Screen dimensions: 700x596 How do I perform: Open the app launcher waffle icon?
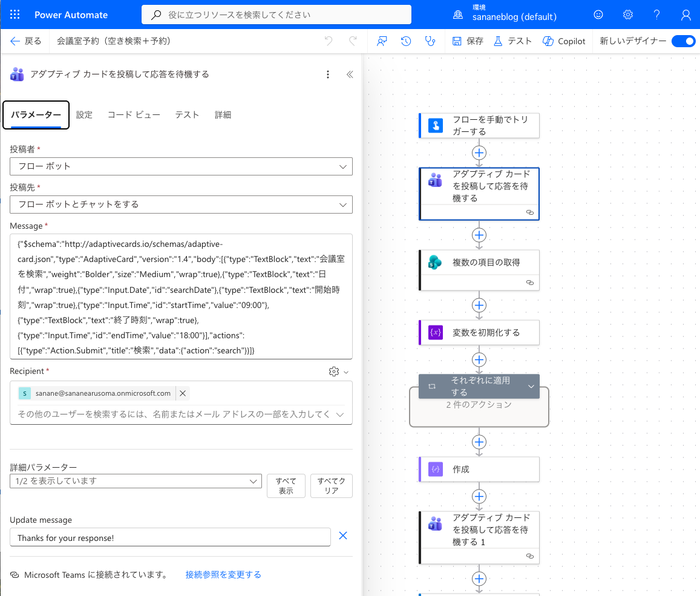[15, 15]
